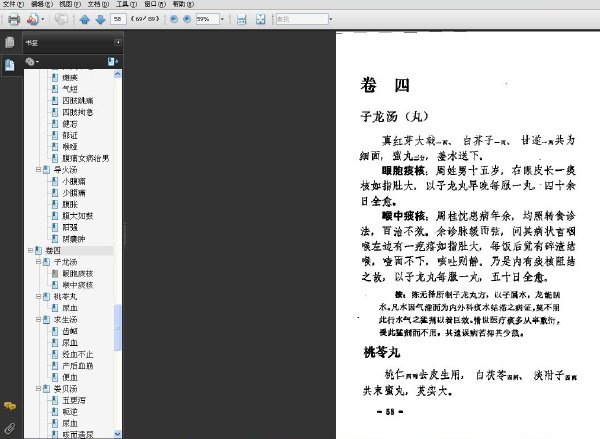
Task: Open the 视图 menu
Action: click(x=70, y=4)
